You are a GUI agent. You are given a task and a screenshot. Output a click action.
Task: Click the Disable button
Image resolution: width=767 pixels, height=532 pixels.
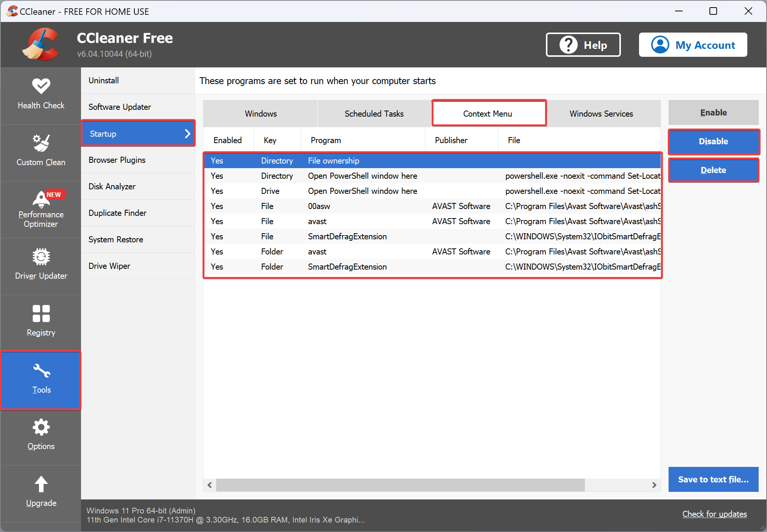[x=713, y=141]
